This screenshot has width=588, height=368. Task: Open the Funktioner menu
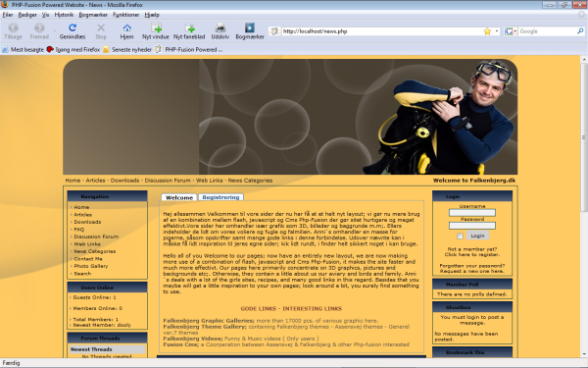tap(125, 15)
